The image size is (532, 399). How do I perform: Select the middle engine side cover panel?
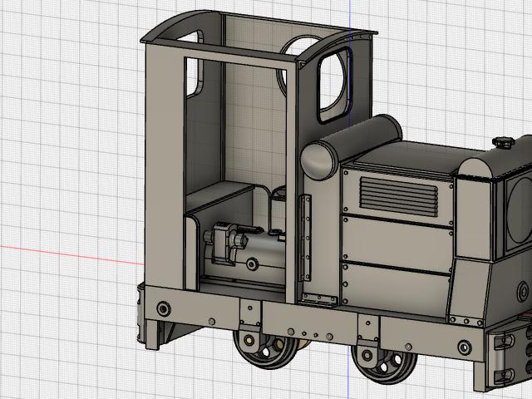[x=397, y=244]
